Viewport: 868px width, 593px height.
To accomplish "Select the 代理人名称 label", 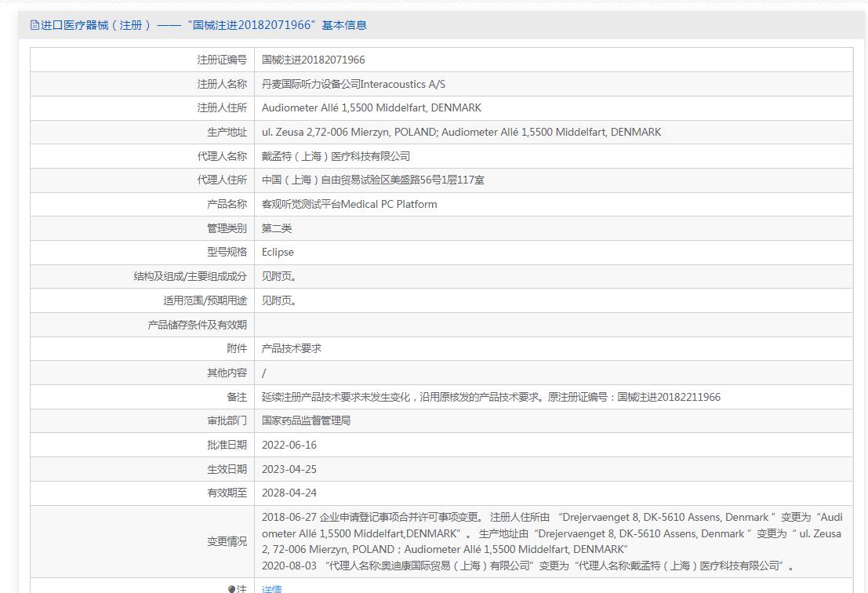I will click(x=222, y=156).
